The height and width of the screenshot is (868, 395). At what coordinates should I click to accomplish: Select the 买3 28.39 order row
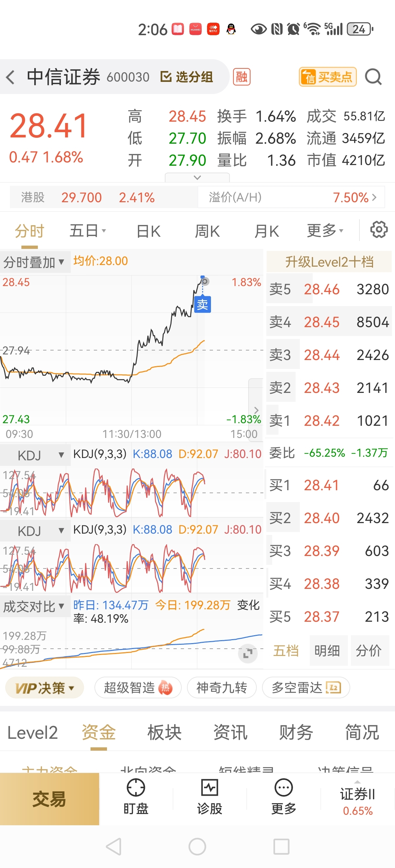pos(329,551)
